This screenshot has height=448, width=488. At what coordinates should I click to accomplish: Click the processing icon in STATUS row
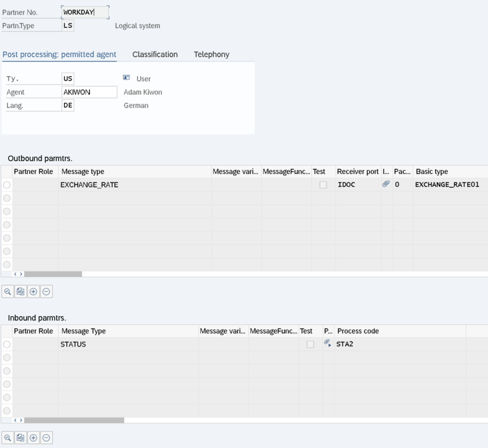[327, 343]
